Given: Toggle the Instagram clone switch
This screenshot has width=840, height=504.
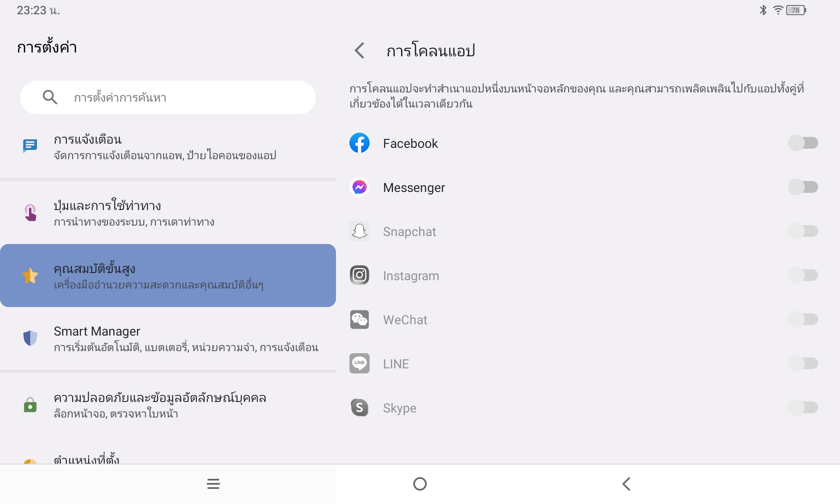Looking at the screenshot, I should pos(803,275).
